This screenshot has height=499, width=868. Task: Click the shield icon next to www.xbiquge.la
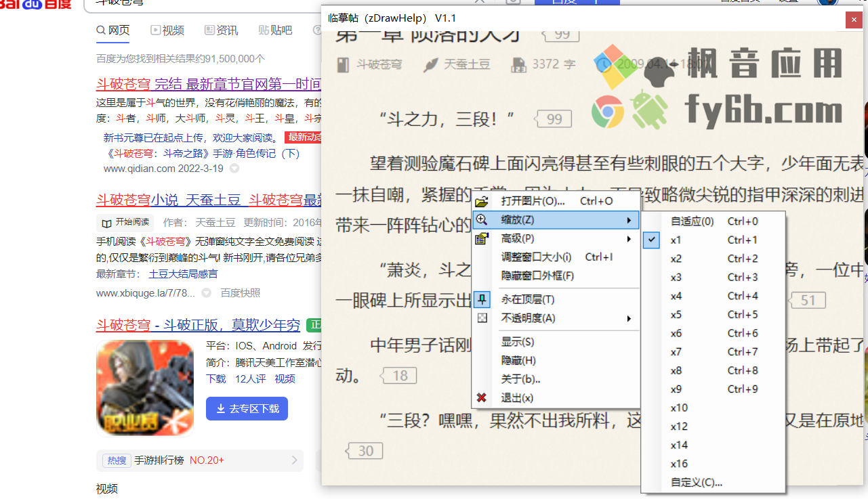(x=206, y=293)
